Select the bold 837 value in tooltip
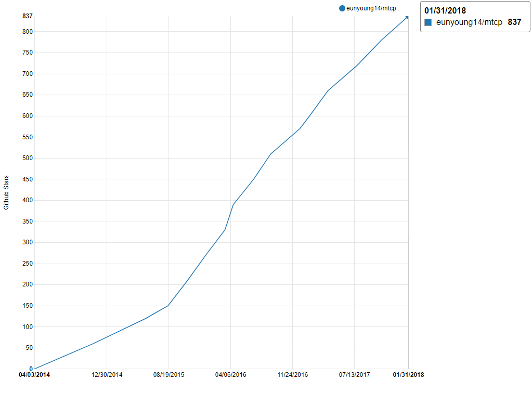 pos(514,22)
